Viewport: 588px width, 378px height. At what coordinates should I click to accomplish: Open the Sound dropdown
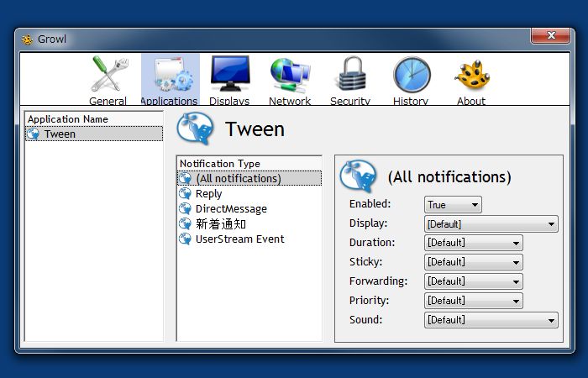pyautogui.click(x=491, y=320)
